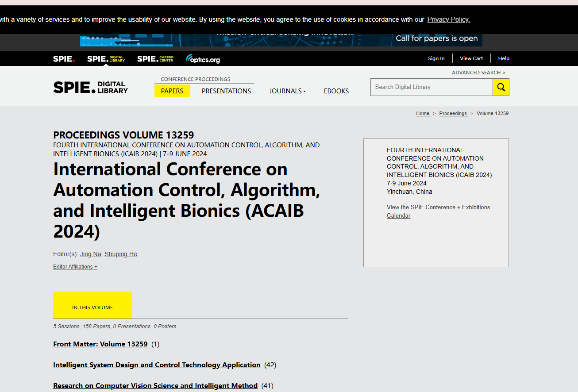Open editor Shuping He's profile
Screen dimensions: 578x392
[x=121, y=254]
